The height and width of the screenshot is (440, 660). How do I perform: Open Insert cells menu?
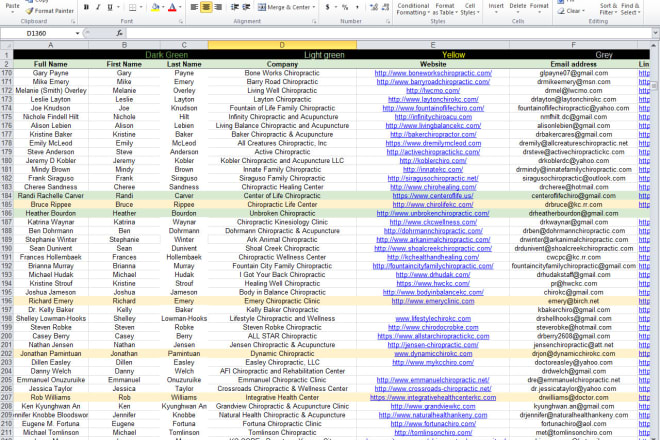click(496, 8)
